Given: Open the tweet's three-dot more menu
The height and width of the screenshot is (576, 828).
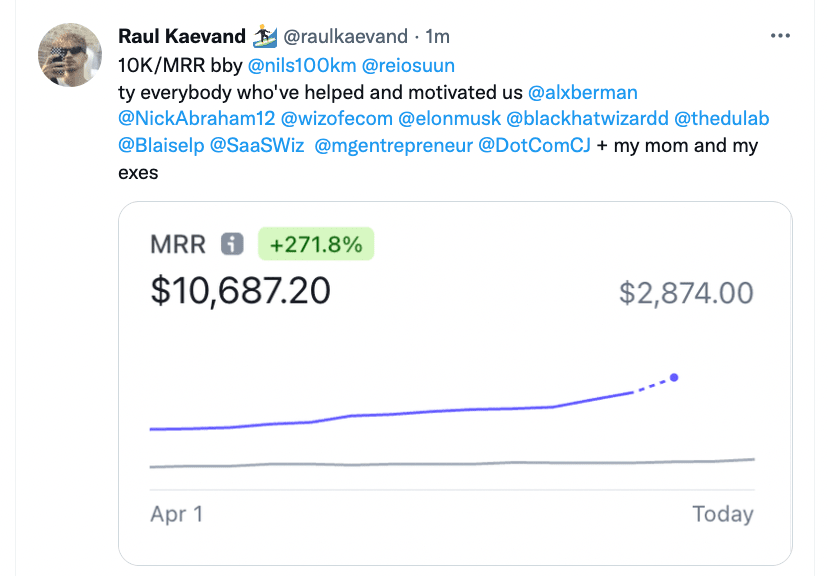Looking at the screenshot, I should click(781, 36).
